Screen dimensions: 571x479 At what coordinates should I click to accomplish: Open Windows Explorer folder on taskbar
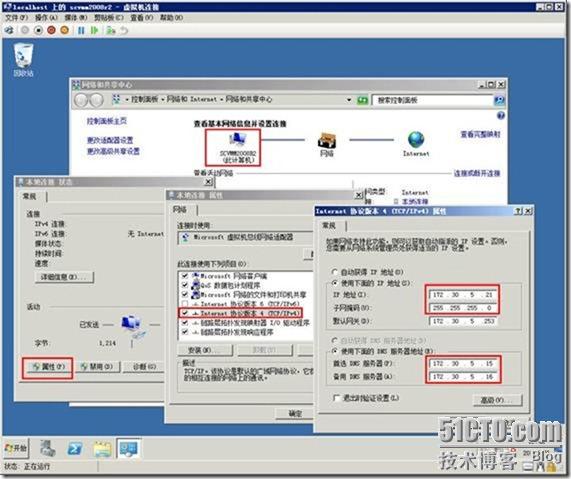pyautogui.click(x=102, y=449)
